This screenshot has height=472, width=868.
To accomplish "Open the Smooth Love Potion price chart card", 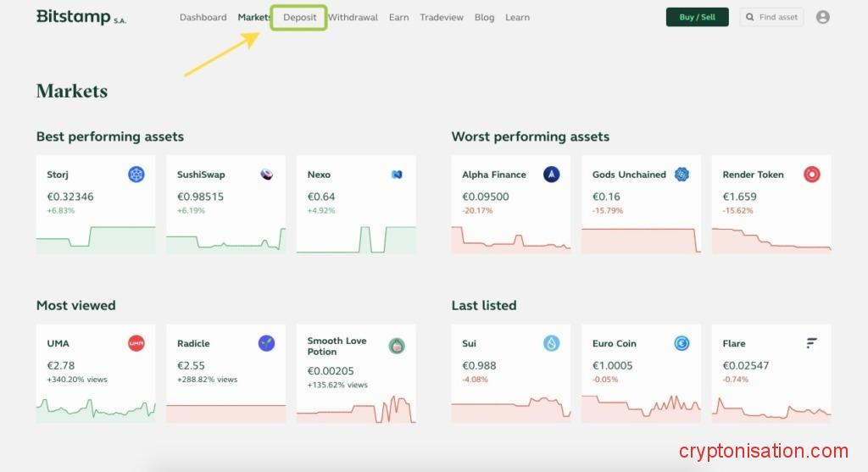I will tap(356, 373).
